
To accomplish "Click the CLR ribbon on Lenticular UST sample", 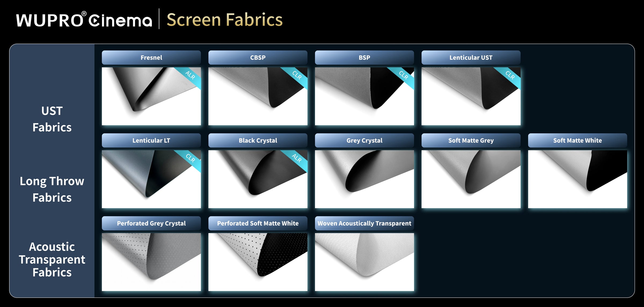I will pos(510,75).
